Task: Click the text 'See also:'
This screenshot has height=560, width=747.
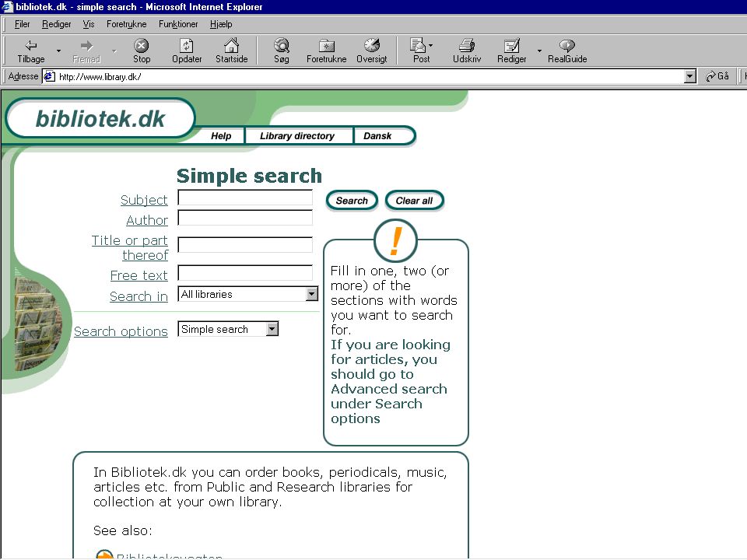Action: click(x=122, y=530)
